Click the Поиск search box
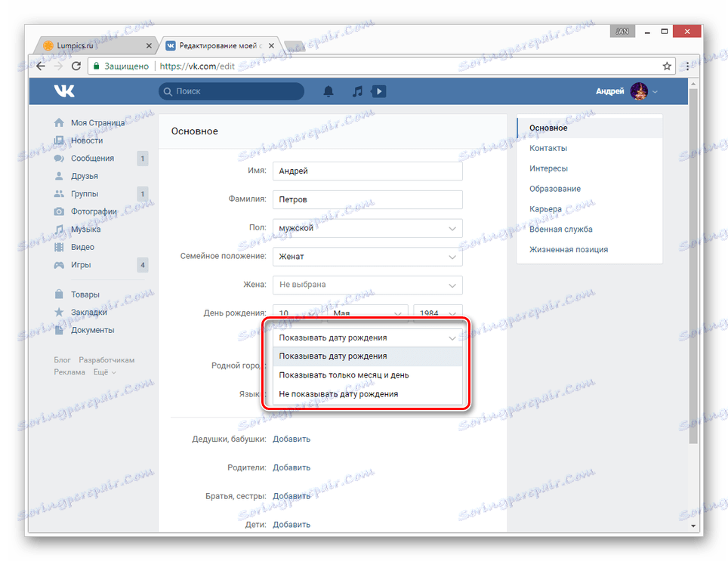The width and height of the screenshot is (728, 561). pyautogui.click(x=231, y=91)
